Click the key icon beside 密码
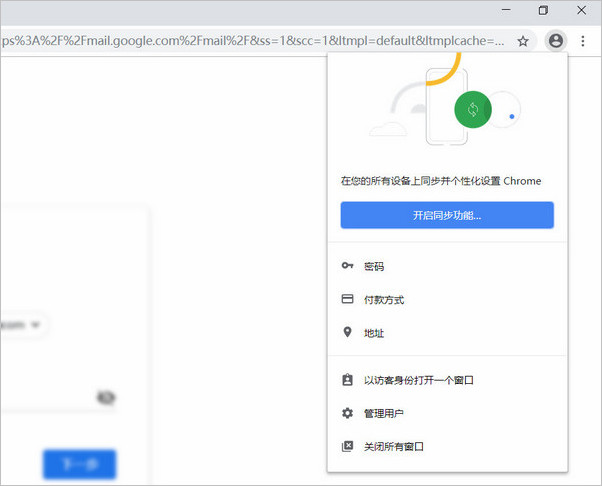 pos(347,266)
